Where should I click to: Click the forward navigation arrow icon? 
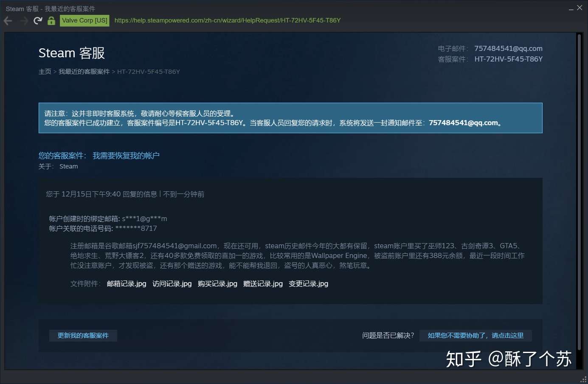pos(24,20)
